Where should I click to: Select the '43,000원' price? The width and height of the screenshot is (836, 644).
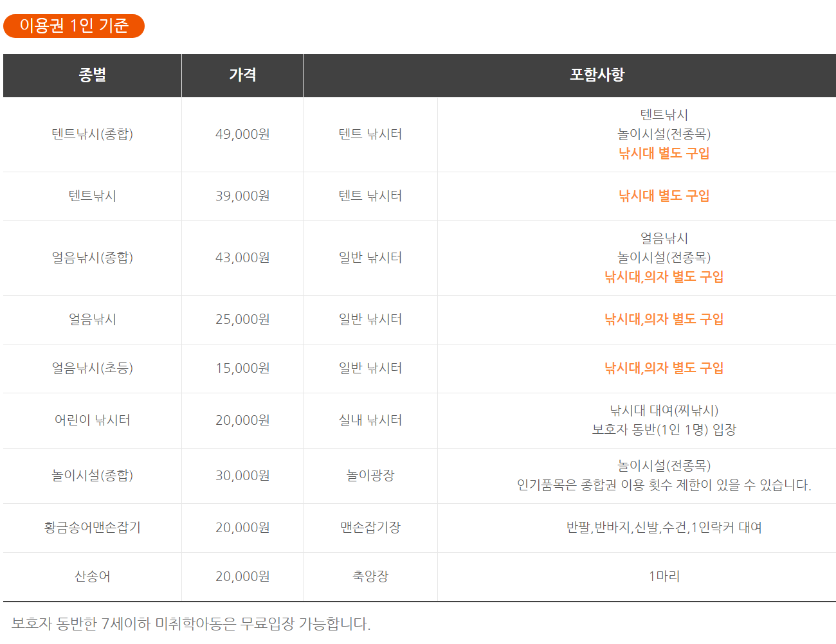pyautogui.click(x=242, y=258)
